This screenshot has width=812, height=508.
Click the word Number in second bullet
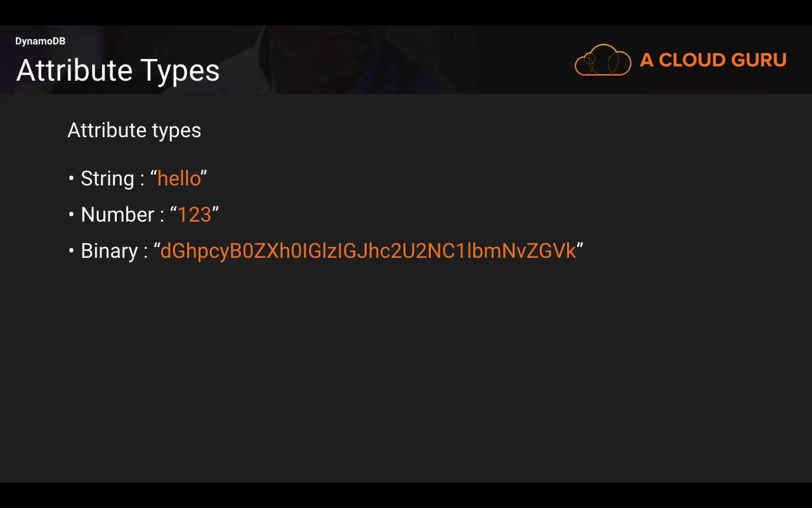click(x=117, y=215)
